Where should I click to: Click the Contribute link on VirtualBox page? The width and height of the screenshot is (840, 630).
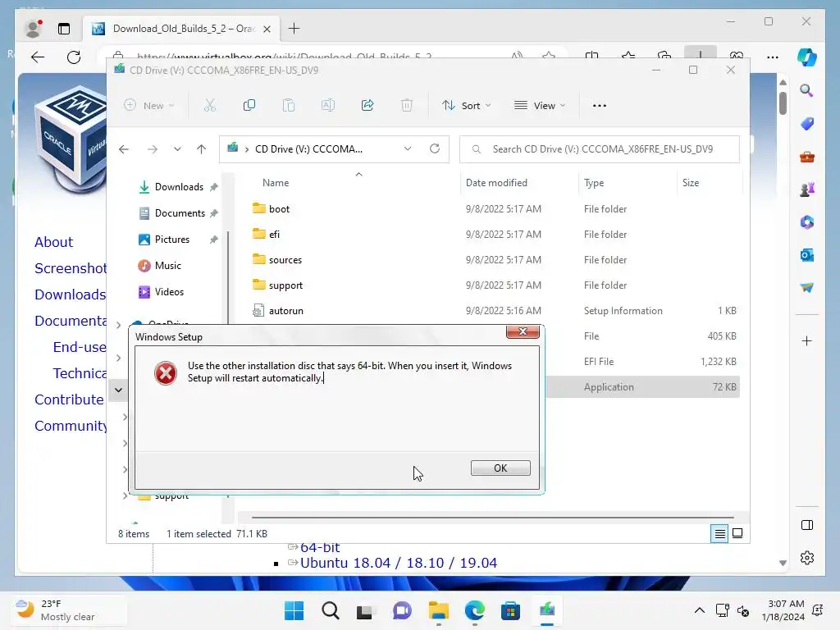click(69, 399)
